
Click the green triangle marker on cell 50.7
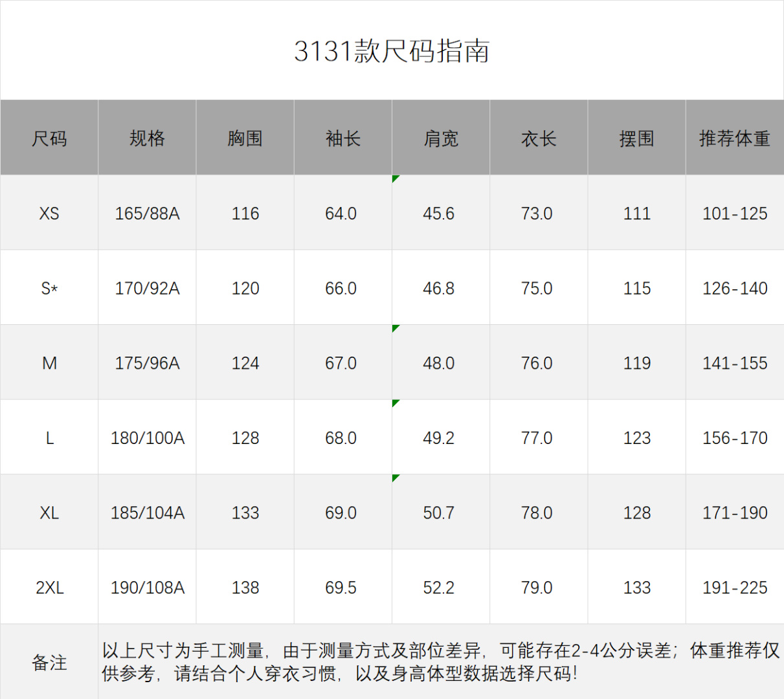[395, 478]
